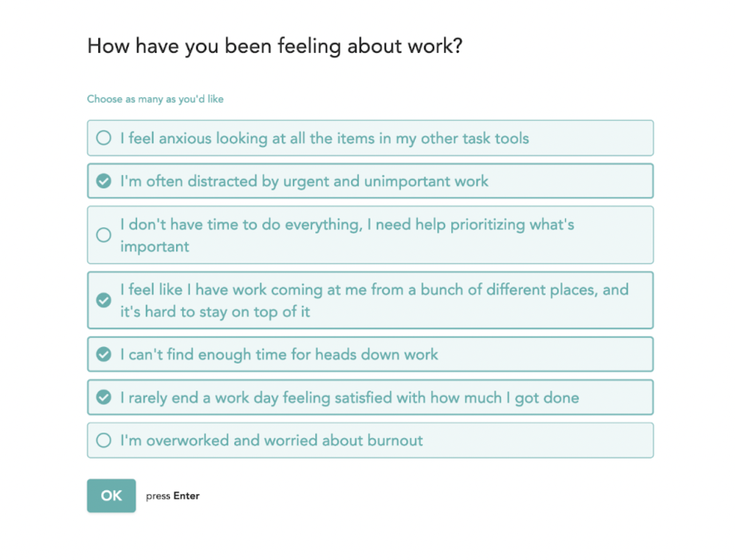Click "I rarely end a work day" option text
Image resolution: width=735 pixels, height=560 pixels.
349,398
